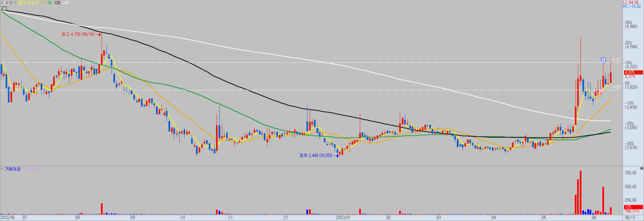
Task: Click the red 4,025 current price tag
Action: pos(633,72)
